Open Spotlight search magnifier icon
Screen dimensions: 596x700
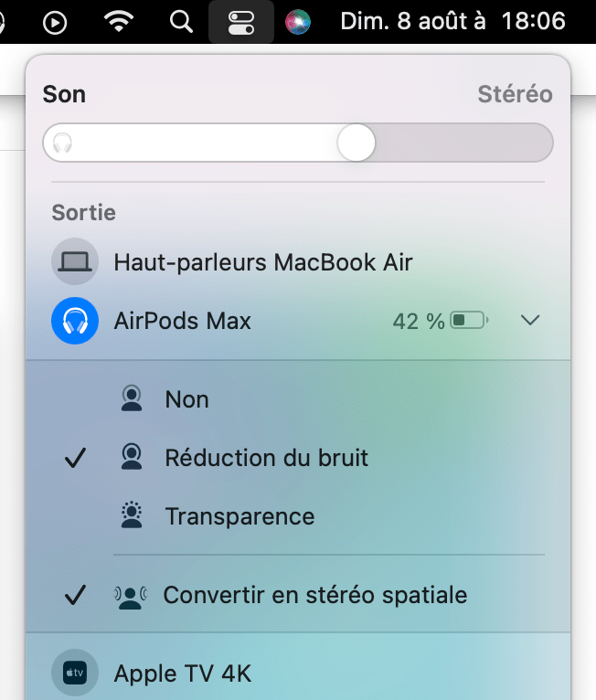(x=182, y=22)
